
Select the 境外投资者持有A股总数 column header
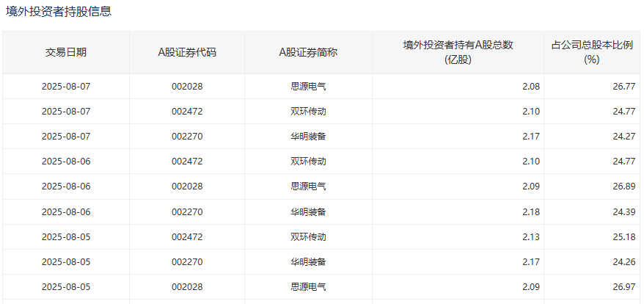point(458,52)
